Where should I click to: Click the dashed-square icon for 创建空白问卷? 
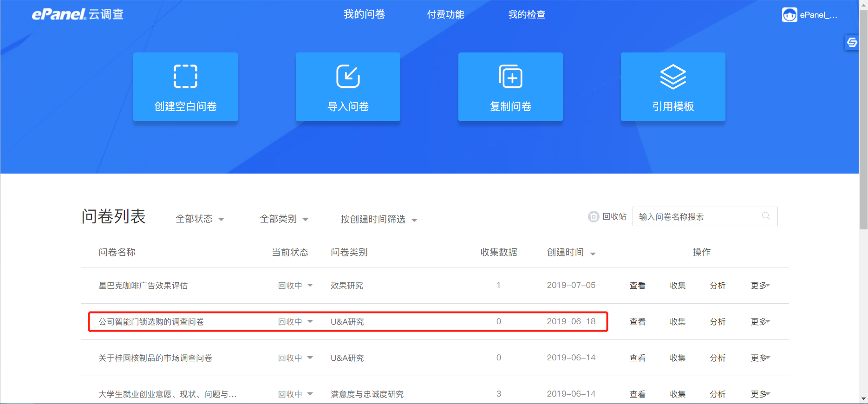(185, 76)
